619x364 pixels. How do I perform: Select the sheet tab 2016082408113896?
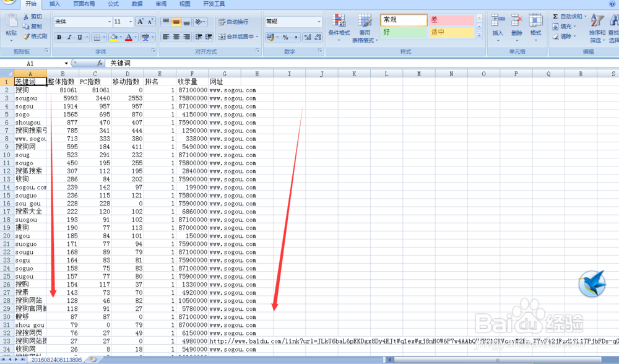56,360
